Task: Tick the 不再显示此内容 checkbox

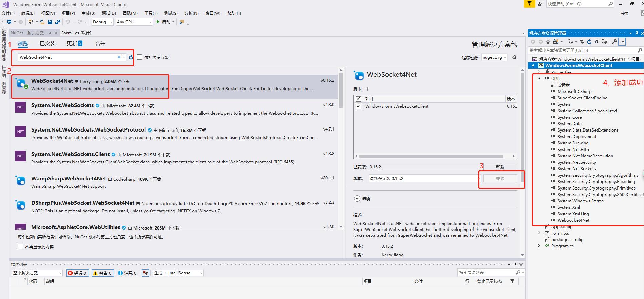Action: (x=20, y=247)
